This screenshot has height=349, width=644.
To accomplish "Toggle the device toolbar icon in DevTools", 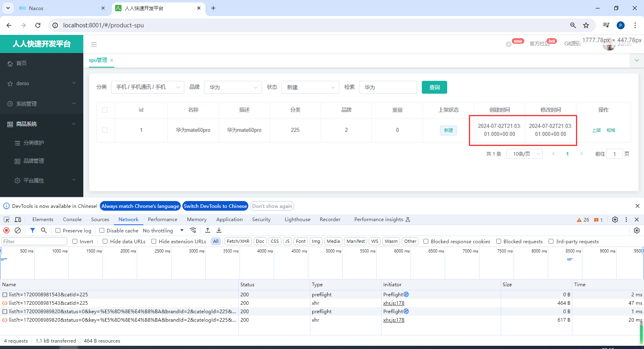I will pyautogui.click(x=18, y=220).
